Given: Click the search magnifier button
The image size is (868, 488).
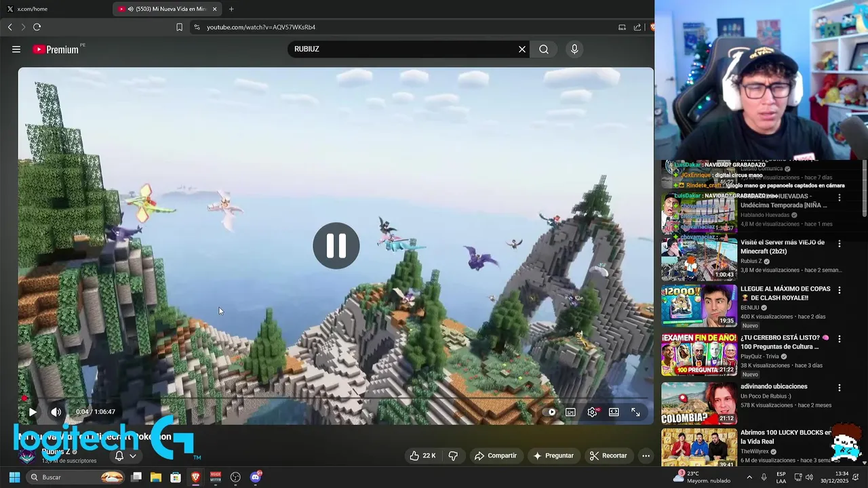Looking at the screenshot, I should tap(544, 49).
